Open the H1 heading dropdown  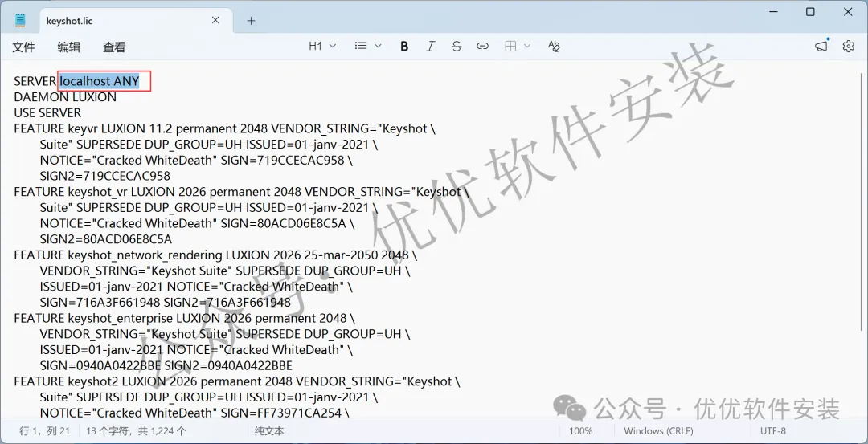point(322,47)
